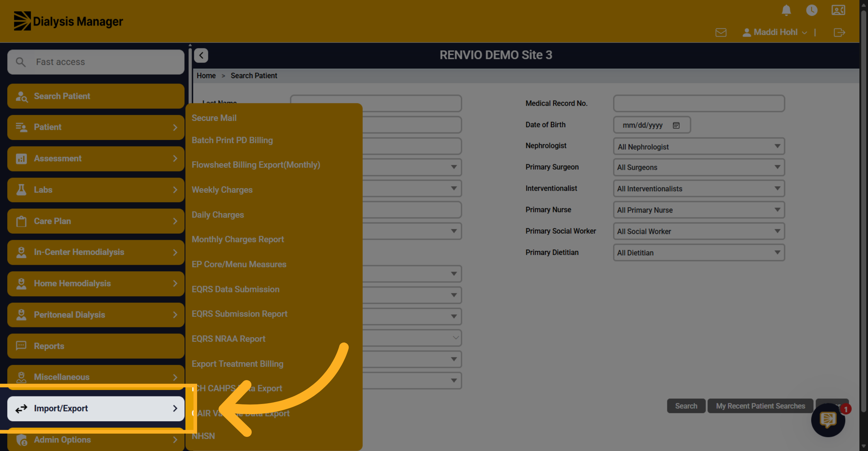Click the Import/Export arrows icon
868x451 pixels.
click(x=21, y=408)
